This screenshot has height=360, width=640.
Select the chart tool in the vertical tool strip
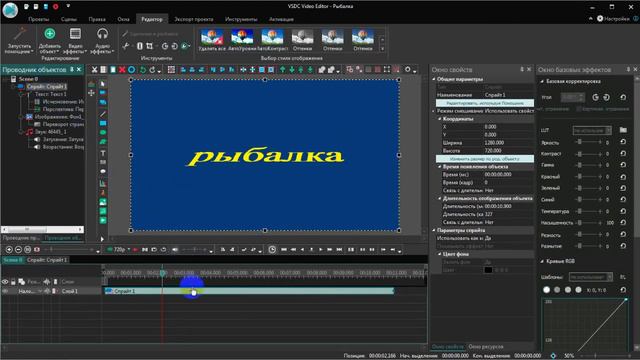[103, 183]
